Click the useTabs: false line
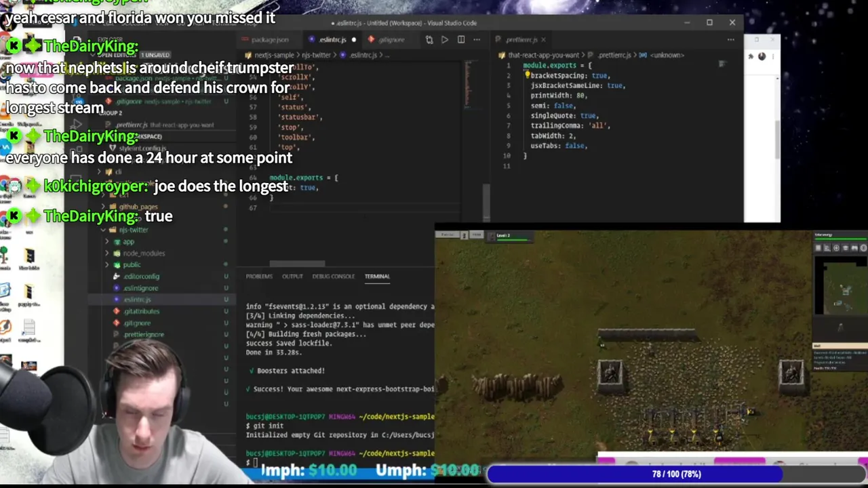 point(559,146)
